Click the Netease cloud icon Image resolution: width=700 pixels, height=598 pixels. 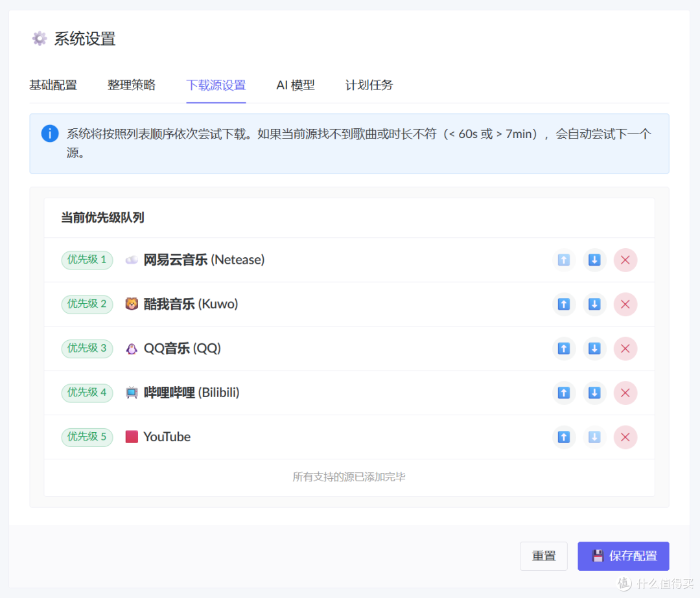[132, 260]
